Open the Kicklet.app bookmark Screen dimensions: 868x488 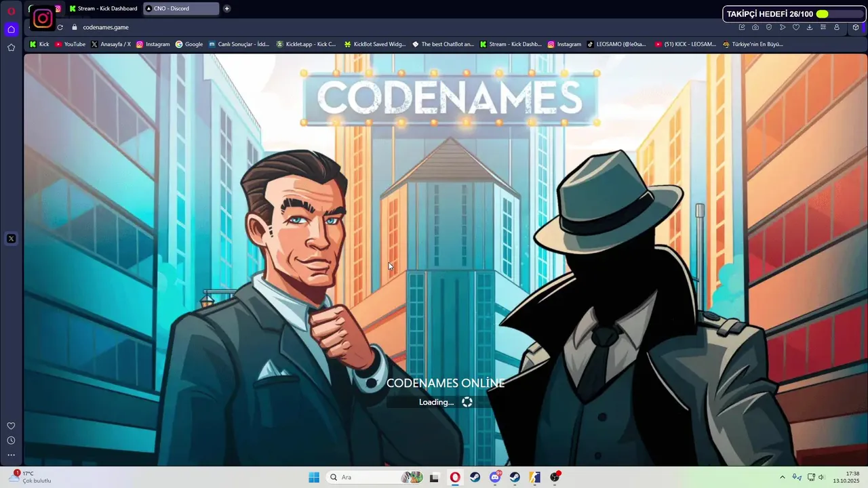coord(306,44)
